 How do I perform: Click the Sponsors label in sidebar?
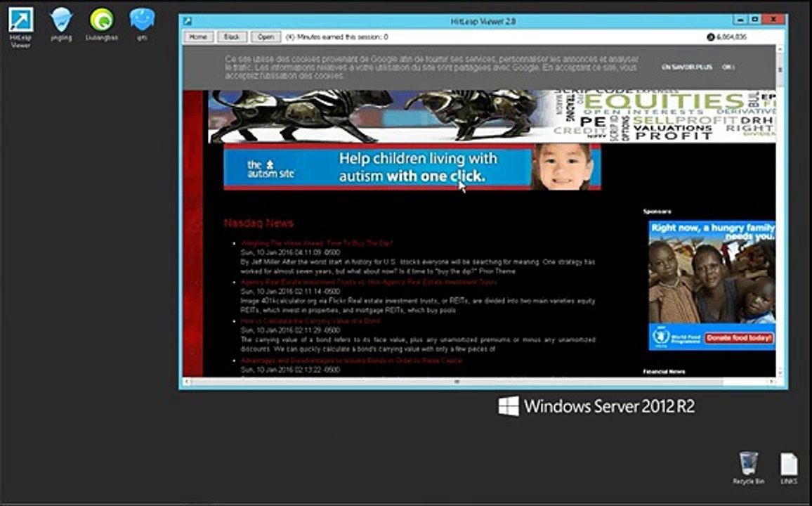pos(657,212)
